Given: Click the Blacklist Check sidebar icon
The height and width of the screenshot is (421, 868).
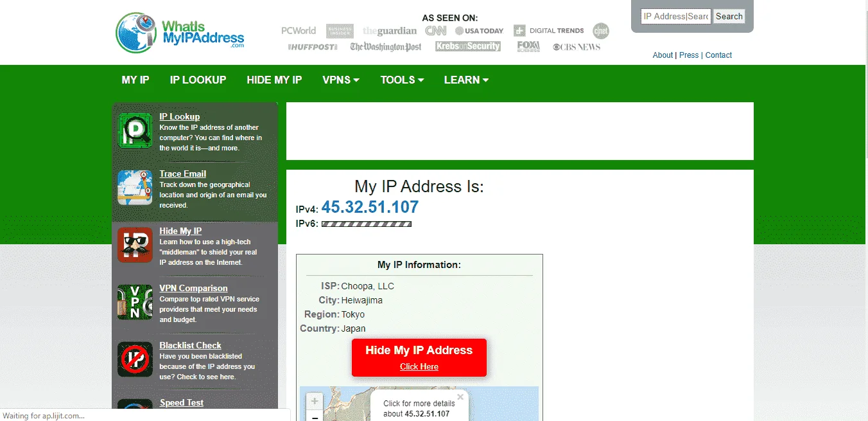Looking at the screenshot, I should [x=135, y=359].
